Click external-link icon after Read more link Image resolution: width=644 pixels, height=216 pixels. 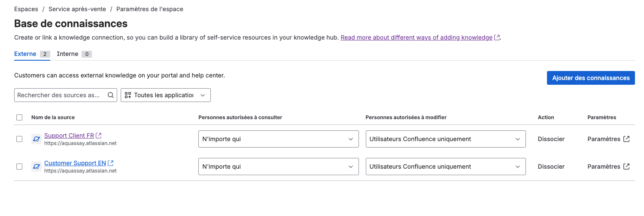497,37
